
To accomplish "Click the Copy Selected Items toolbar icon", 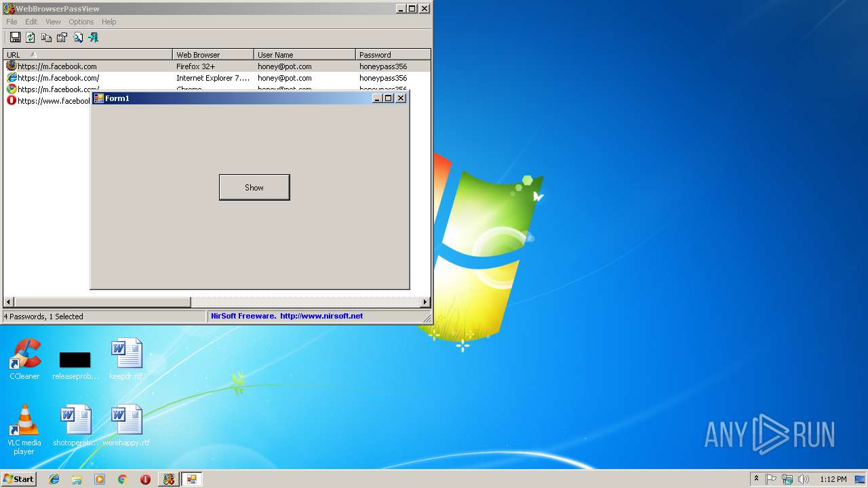I will click(x=46, y=37).
